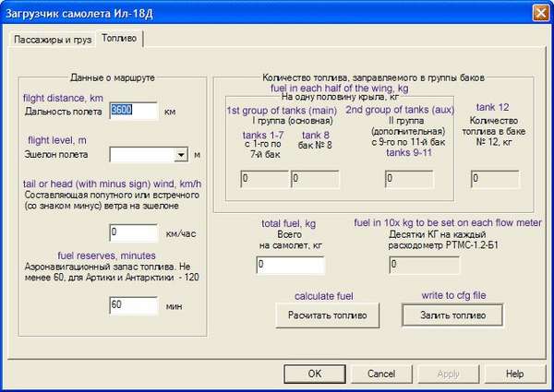The height and width of the screenshot is (392, 554).
Task: Click the Залить топливо button
Action: [452, 315]
